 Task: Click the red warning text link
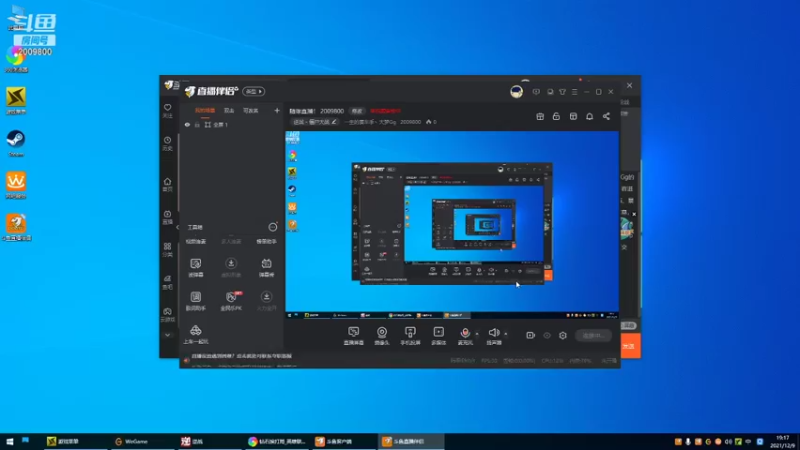[386, 111]
